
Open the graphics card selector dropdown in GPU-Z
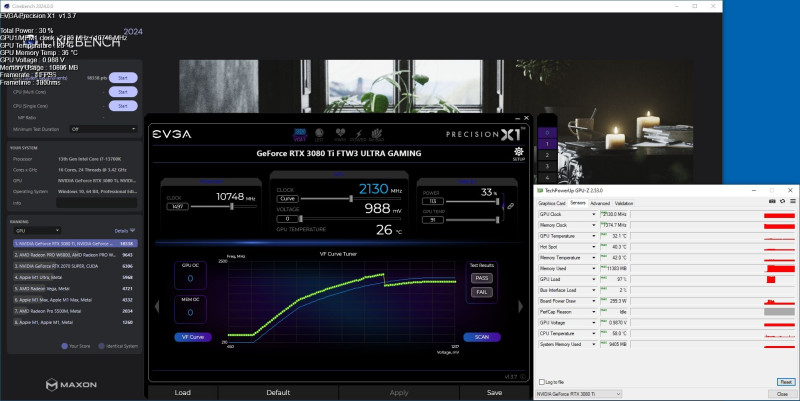pyautogui.click(x=578, y=394)
